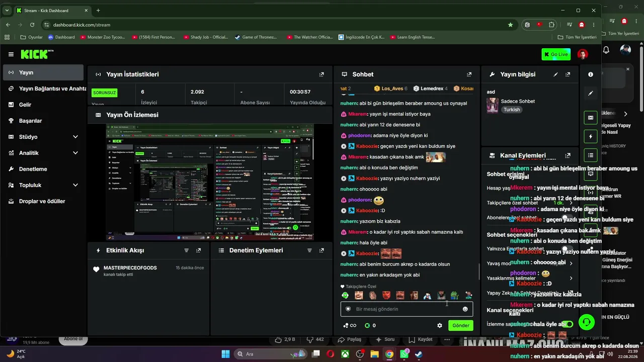Filter the Denetim Eylemleri list
The image size is (644, 362).
(309, 250)
